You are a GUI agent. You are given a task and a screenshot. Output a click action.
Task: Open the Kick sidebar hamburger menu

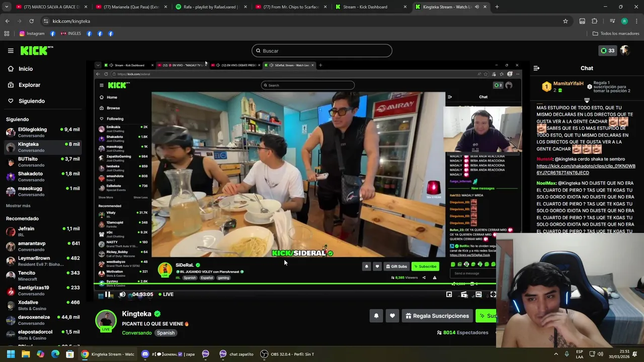point(11,50)
